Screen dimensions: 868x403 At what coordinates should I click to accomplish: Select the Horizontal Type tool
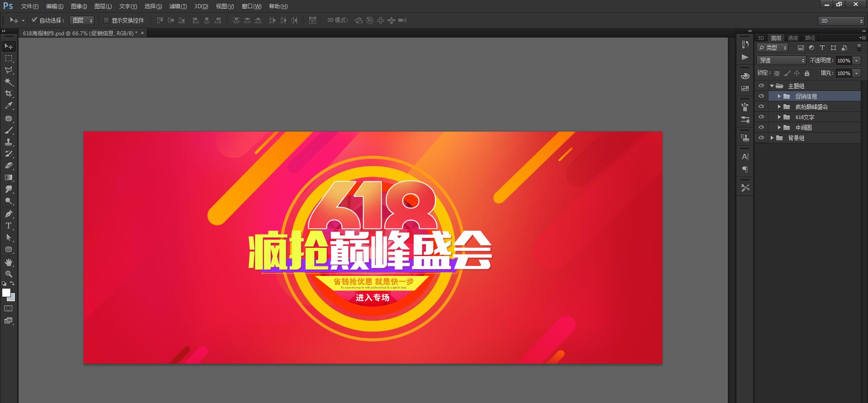pos(9,226)
